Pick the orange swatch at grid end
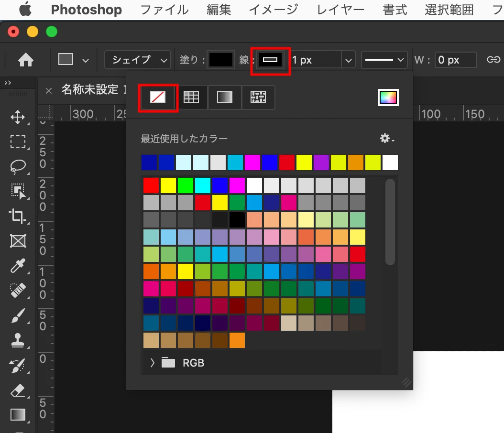504x433 pixels. point(237,340)
